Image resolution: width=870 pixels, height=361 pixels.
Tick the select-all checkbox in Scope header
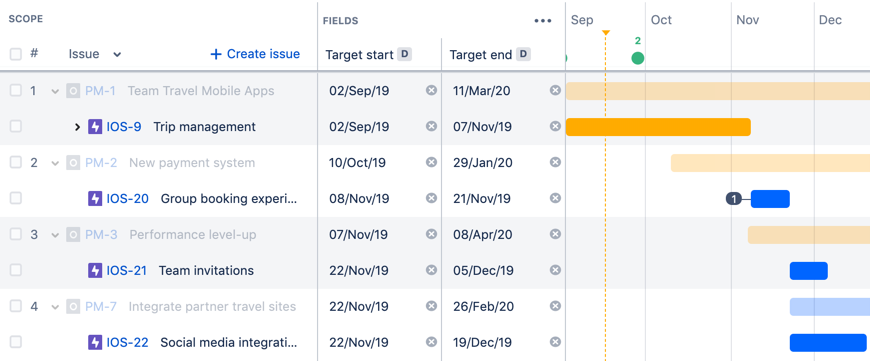pyautogui.click(x=16, y=54)
